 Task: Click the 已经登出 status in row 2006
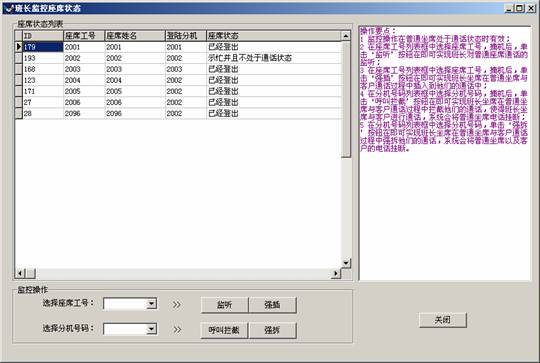274,102
